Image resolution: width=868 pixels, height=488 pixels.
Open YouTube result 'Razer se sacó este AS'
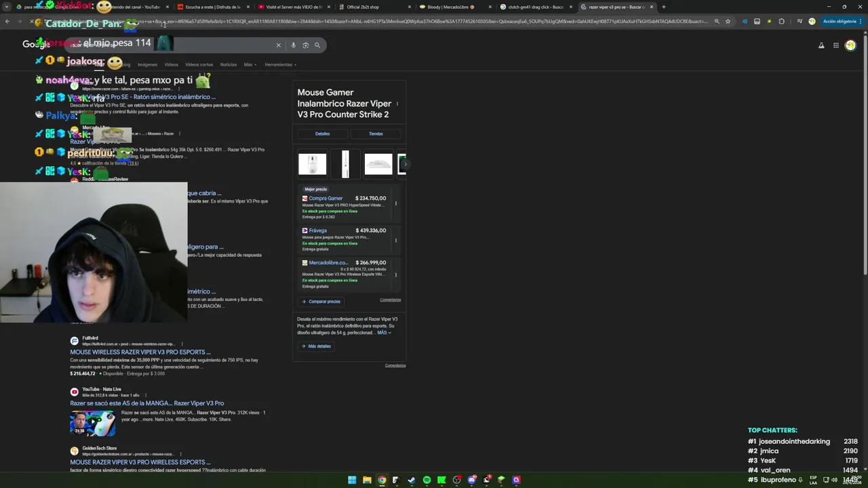(147, 403)
